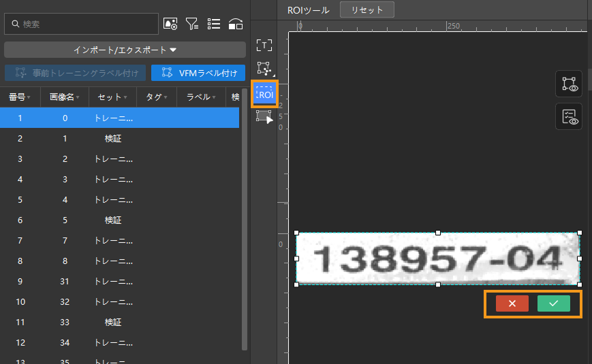Click the 検証 set cell in row 6
The height and width of the screenshot is (364, 592).
coord(113,220)
